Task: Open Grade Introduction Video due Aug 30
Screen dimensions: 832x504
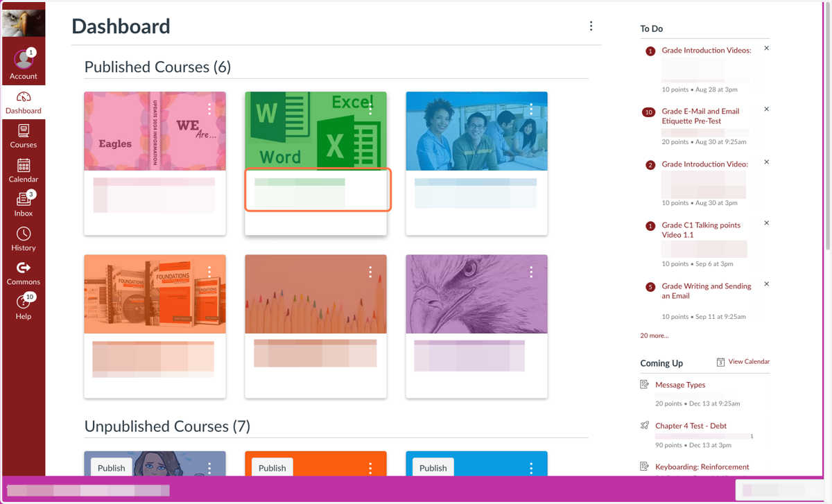Action: 704,164
